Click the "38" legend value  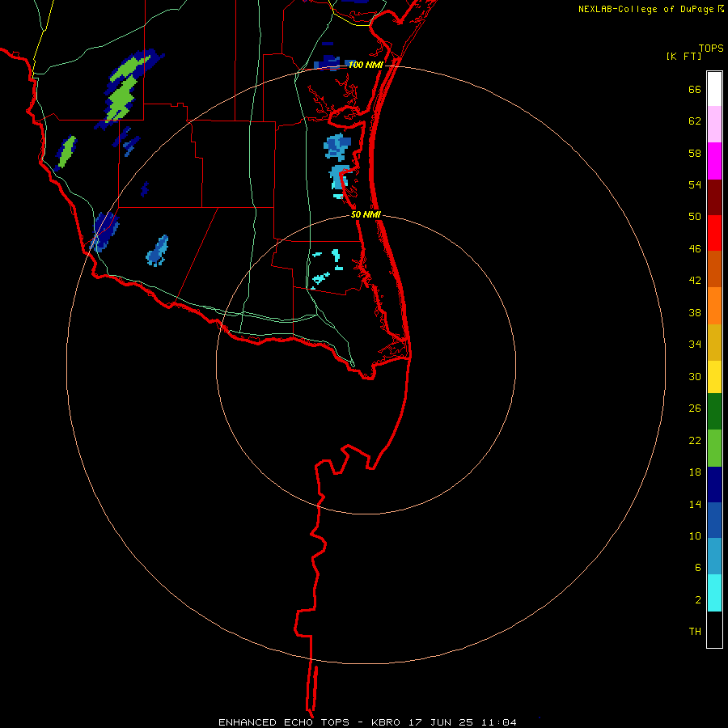[x=695, y=312]
